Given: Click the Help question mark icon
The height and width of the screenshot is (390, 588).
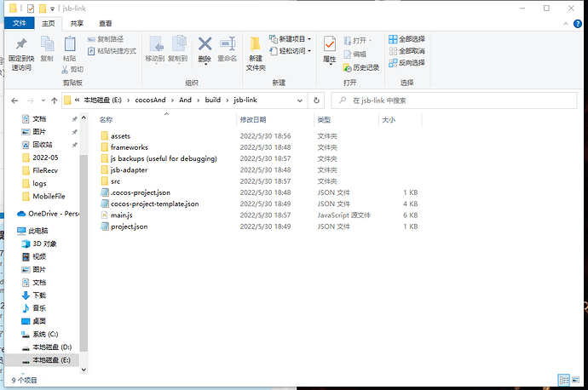Looking at the screenshot, I should [578, 24].
